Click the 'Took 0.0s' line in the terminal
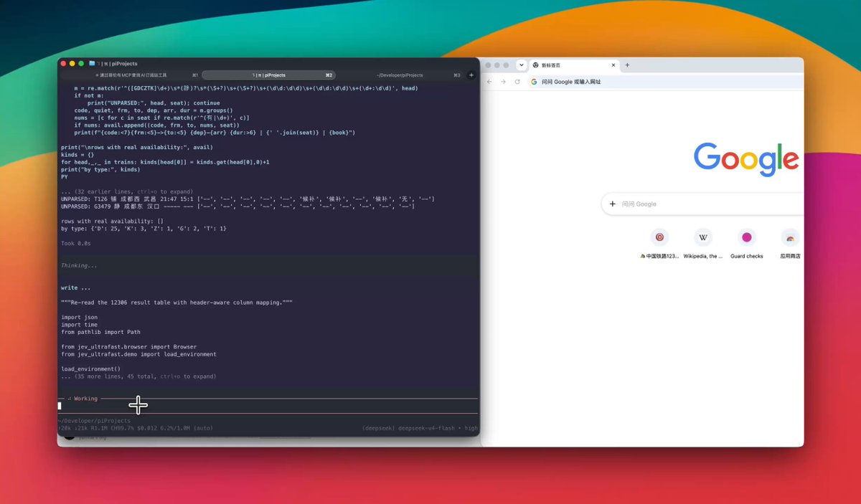Screen dimensions: 861x504 [x=76, y=243]
